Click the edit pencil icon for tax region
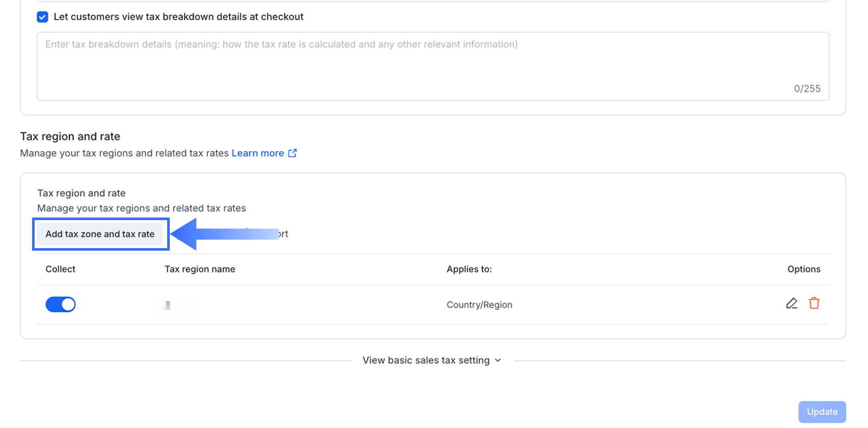The height and width of the screenshot is (428, 868). tap(792, 304)
